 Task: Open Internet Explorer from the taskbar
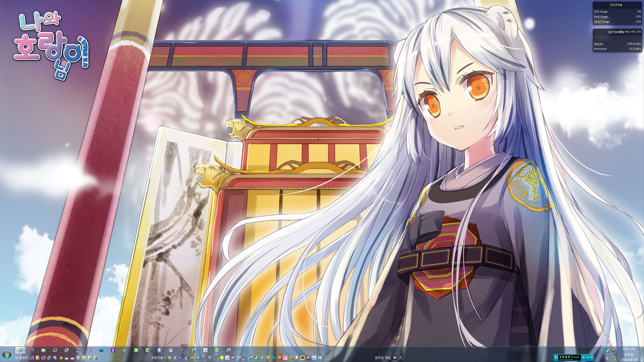pos(20,350)
